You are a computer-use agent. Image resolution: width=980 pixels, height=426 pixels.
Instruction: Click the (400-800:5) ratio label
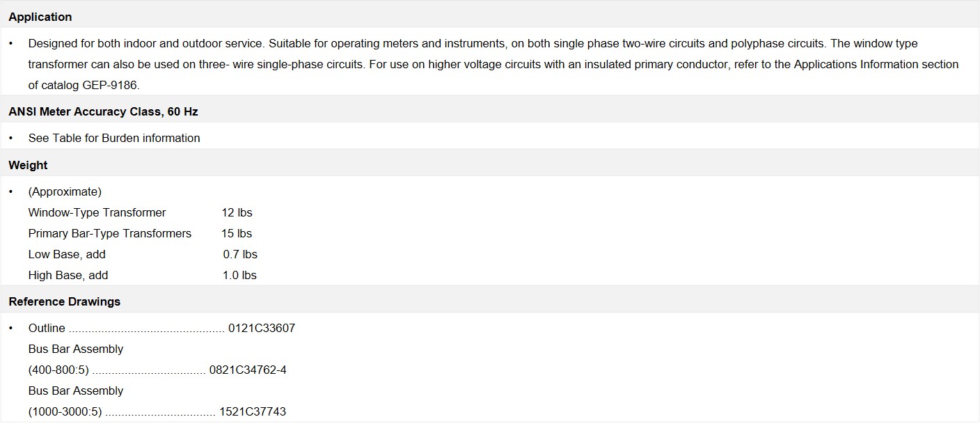pyautogui.click(x=58, y=370)
